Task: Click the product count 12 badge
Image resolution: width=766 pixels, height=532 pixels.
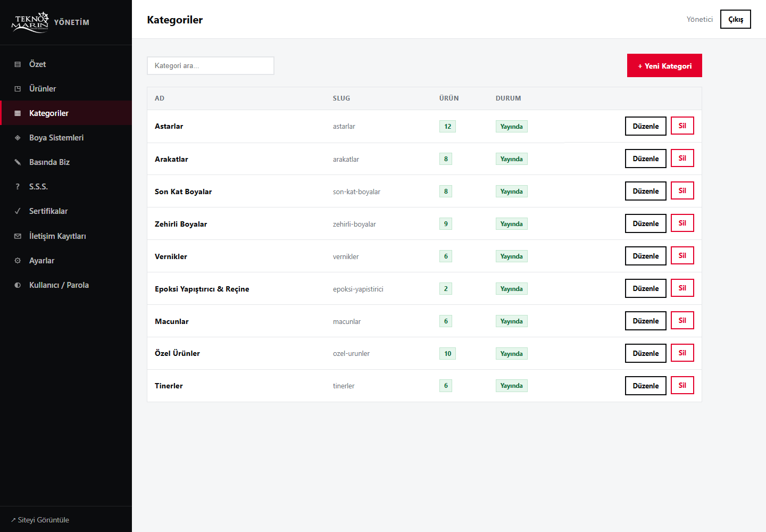Action: point(447,126)
